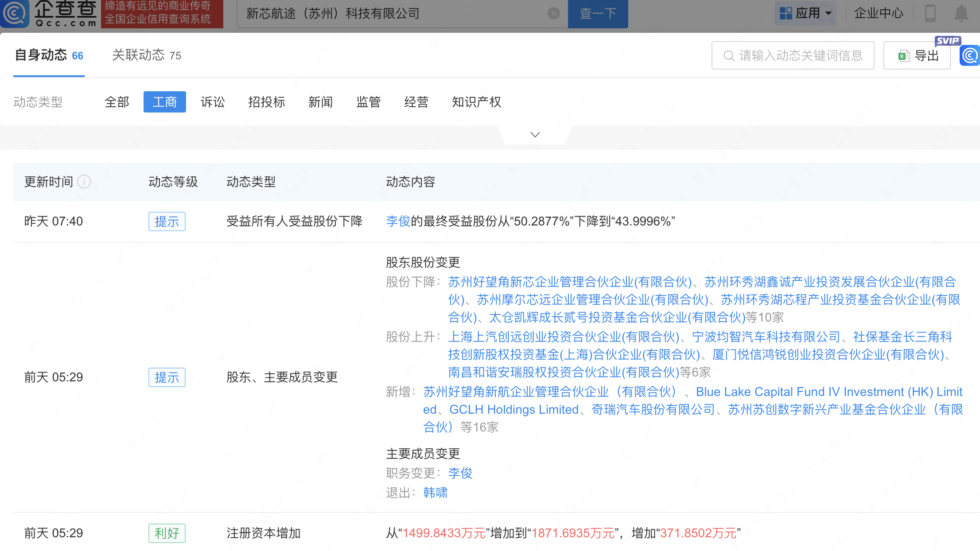Screen dimensions: 980x551
Task: Click the magnifier icon in keyword search
Action: pos(728,56)
